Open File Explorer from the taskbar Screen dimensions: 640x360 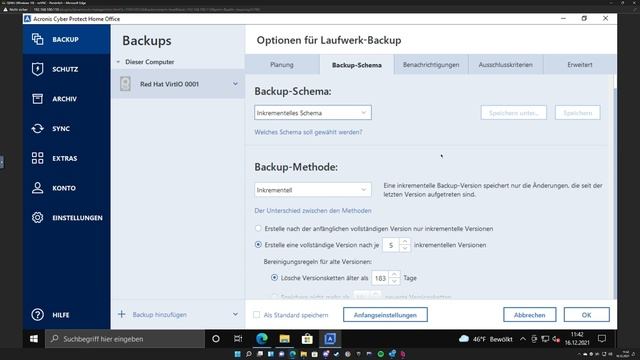click(x=284, y=339)
